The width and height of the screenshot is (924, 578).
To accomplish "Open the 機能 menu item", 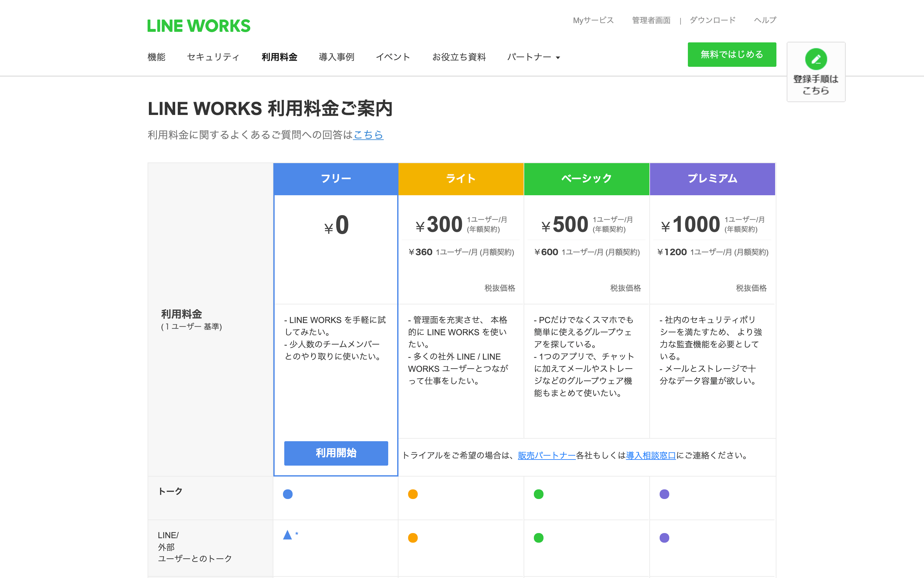I will point(157,57).
